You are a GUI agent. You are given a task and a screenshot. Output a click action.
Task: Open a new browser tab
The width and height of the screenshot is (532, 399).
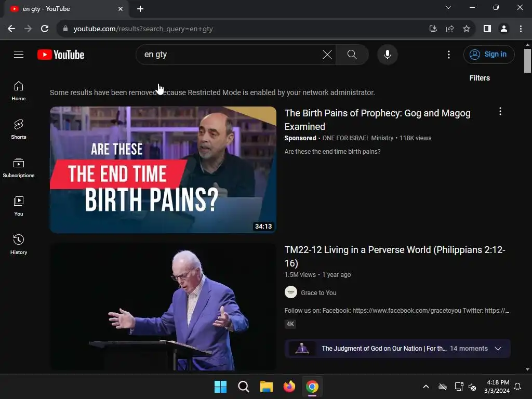pyautogui.click(x=140, y=9)
